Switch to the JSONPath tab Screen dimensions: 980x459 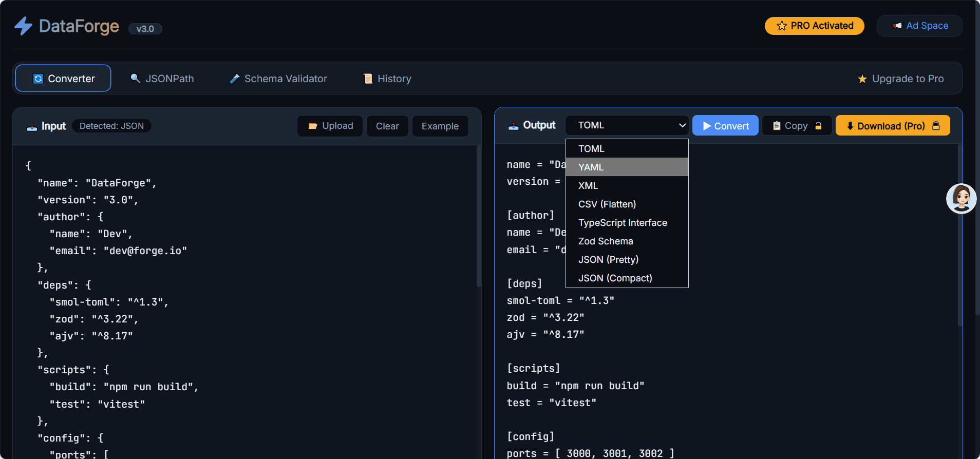(162, 79)
